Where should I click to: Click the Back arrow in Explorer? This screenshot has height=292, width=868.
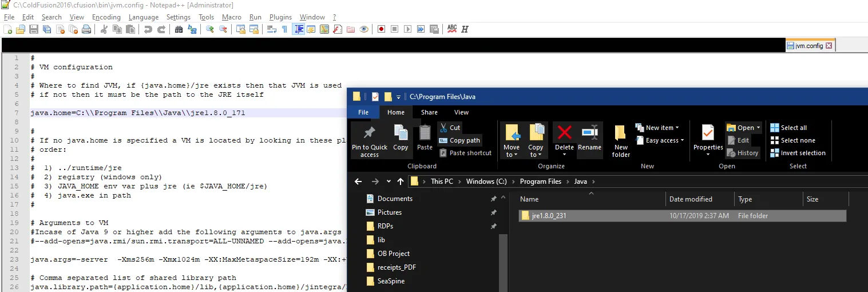click(358, 181)
